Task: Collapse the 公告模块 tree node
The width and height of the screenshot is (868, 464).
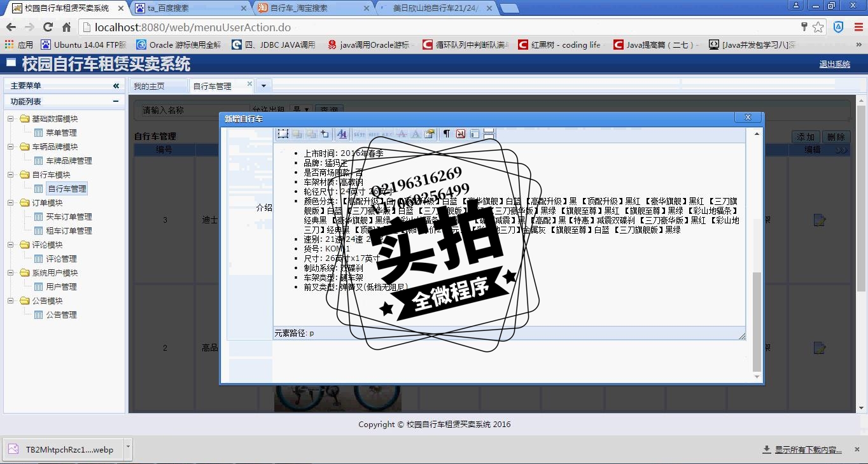Action: [x=11, y=301]
